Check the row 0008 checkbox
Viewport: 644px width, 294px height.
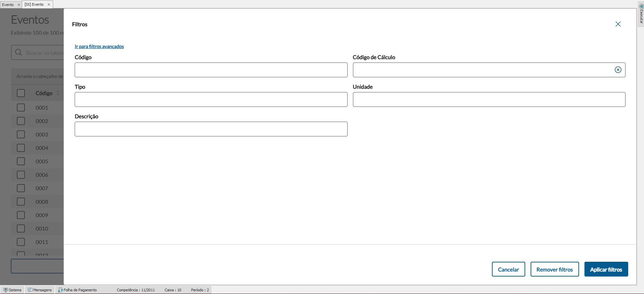(x=21, y=202)
